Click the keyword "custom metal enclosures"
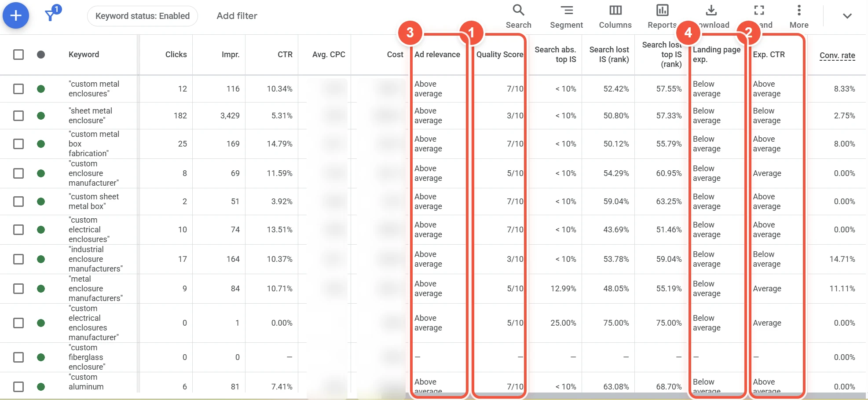Image resolution: width=868 pixels, height=400 pixels. click(94, 89)
